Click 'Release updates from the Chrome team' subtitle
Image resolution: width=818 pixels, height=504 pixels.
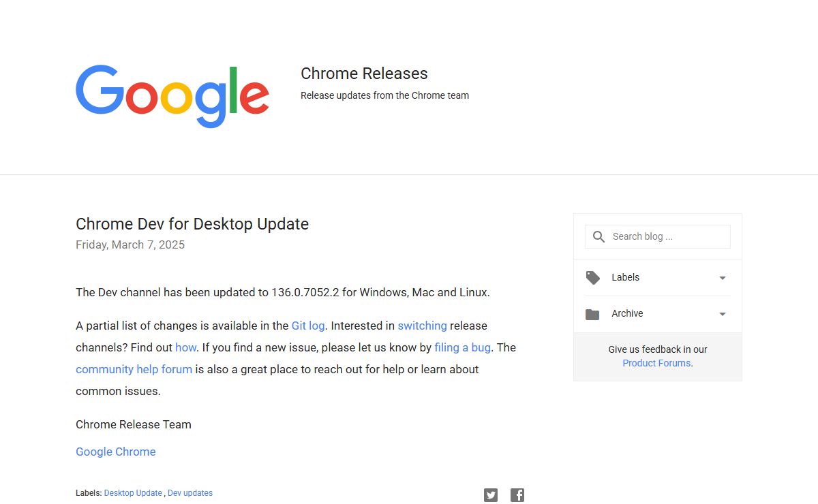click(x=384, y=95)
